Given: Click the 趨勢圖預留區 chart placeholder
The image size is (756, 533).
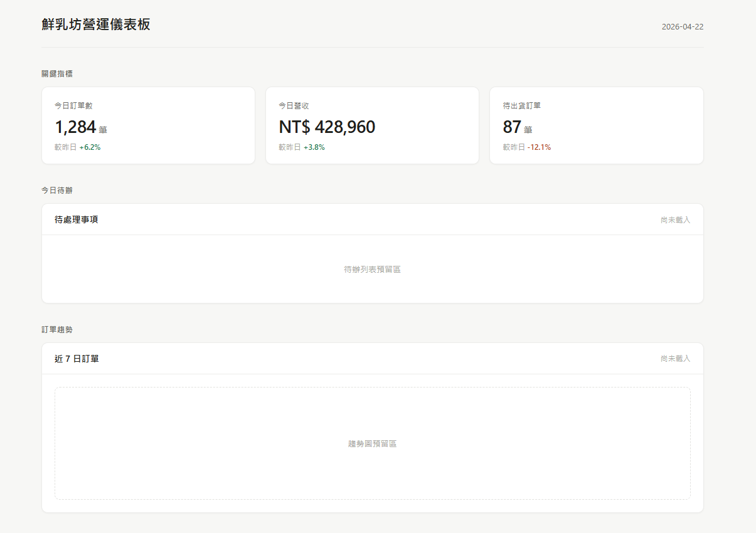Looking at the screenshot, I should 372,443.
